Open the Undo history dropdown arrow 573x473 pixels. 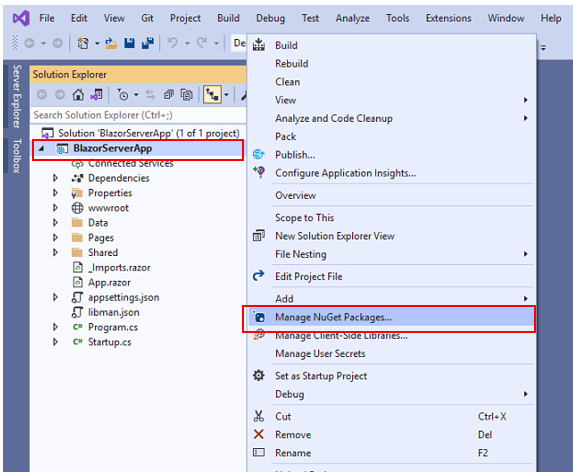(187, 44)
